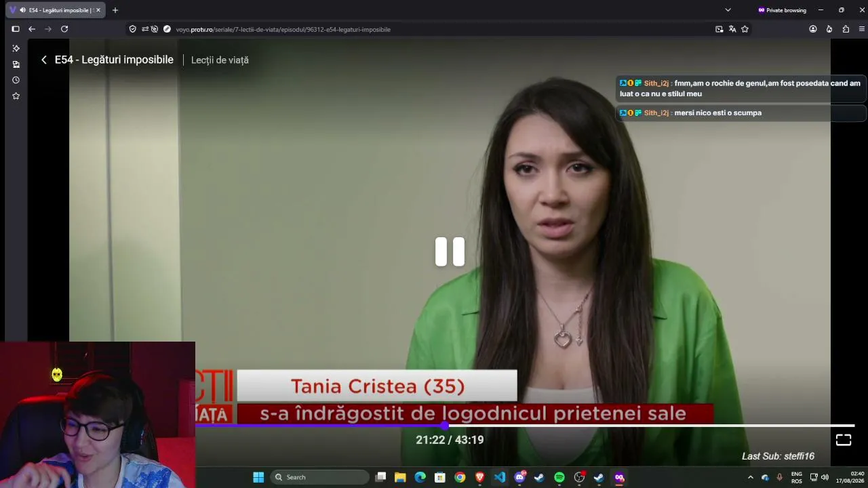Open Google Chrome from the taskbar

point(460,477)
